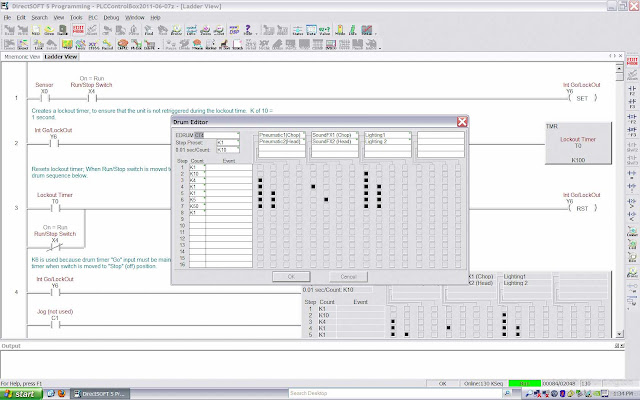Check step 8 box under Lighting1
This screenshot has height=400, width=640.
366,213
